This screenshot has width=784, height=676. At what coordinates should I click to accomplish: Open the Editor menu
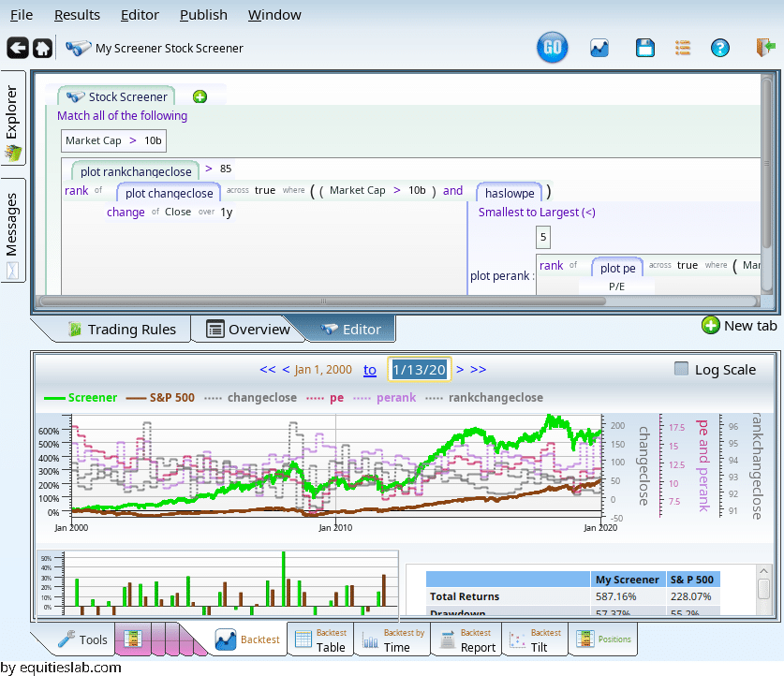point(140,15)
